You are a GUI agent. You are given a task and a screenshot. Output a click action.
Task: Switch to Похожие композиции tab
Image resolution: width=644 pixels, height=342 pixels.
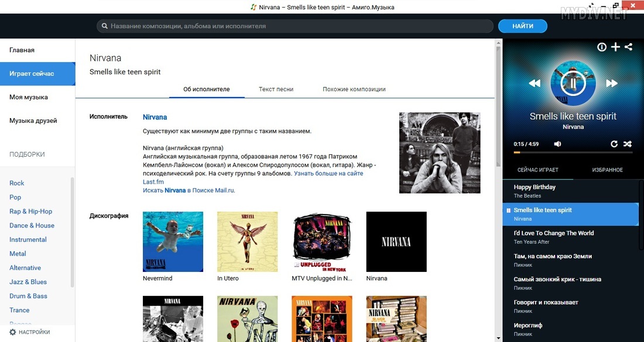coord(354,89)
